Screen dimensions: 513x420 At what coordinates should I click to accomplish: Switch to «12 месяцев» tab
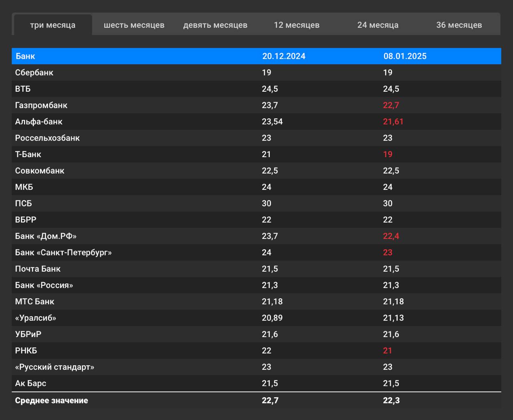pos(297,25)
